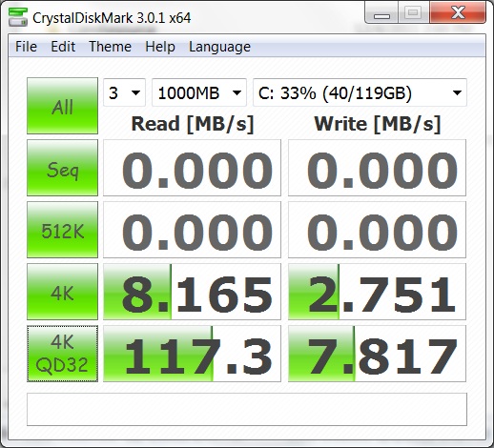The height and width of the screenshot is (448, 494).
Task: Open the test count dropdown showing 3
Action: click(x=124, y=92)
